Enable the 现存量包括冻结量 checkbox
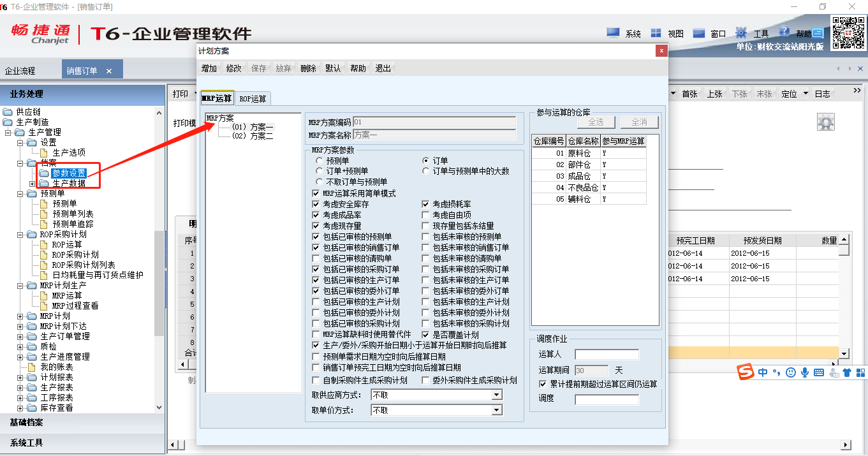The height and width of the screenshot is (456, 868). [426, 226]
